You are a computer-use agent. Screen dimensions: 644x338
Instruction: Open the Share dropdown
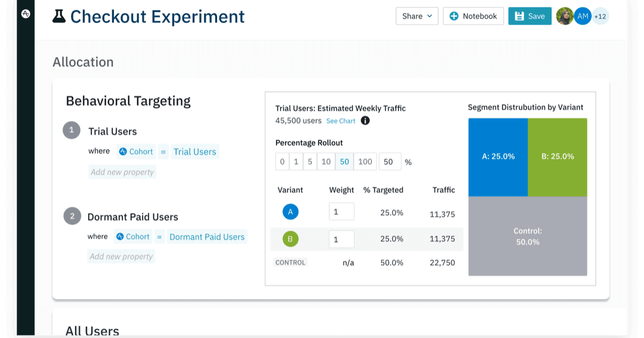click(x=417, y=16)
